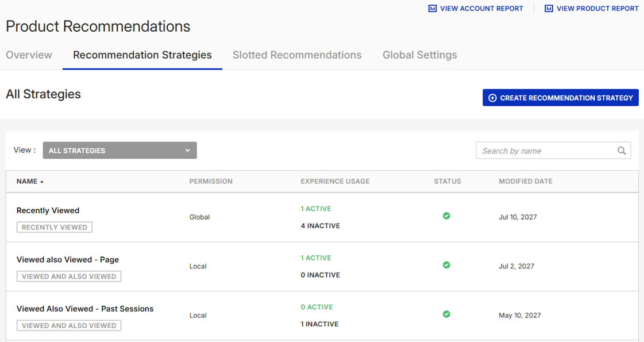Viewport: 644px width, 342px height.
Task: Open Viewed Also Viewed - Past Sessions strategy
Action: (x=85, y=309)
